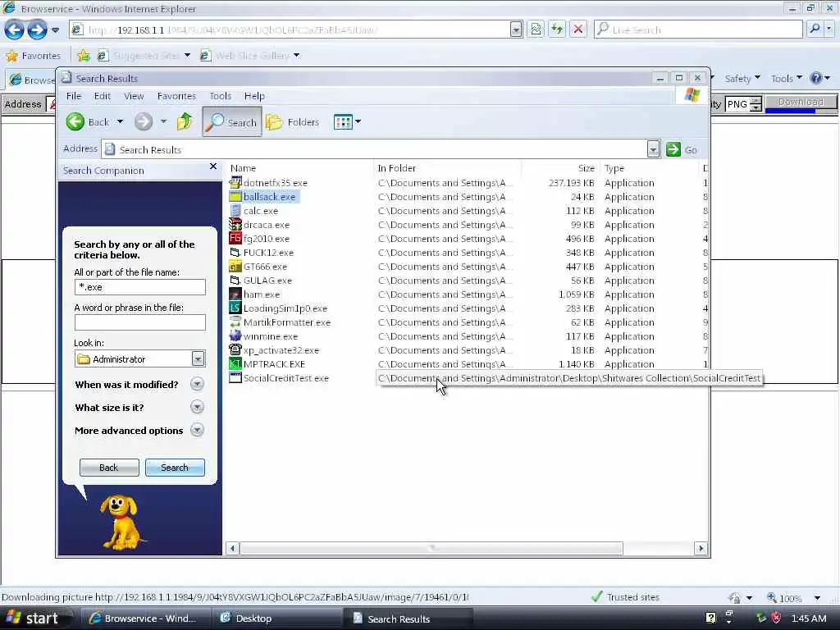Click the Forward arrow in Search Results toolbar
The height and width of the screenshot is (630, 840).
(143, 122)
